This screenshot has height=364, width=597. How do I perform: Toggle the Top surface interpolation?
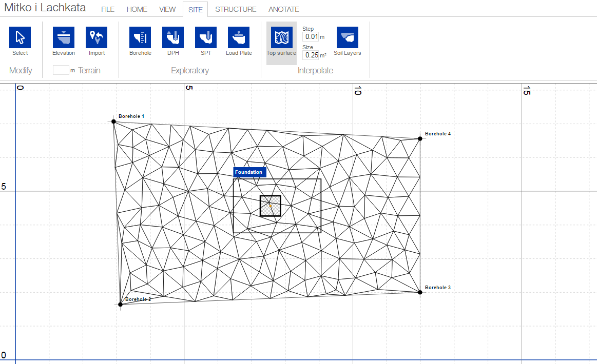click(281, 43)
